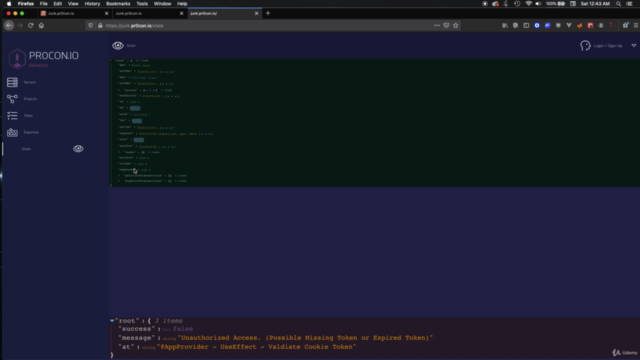Viewport: 640px width, 360px height.
Task: Click the padlock site security icon
Action: [100, 25]
